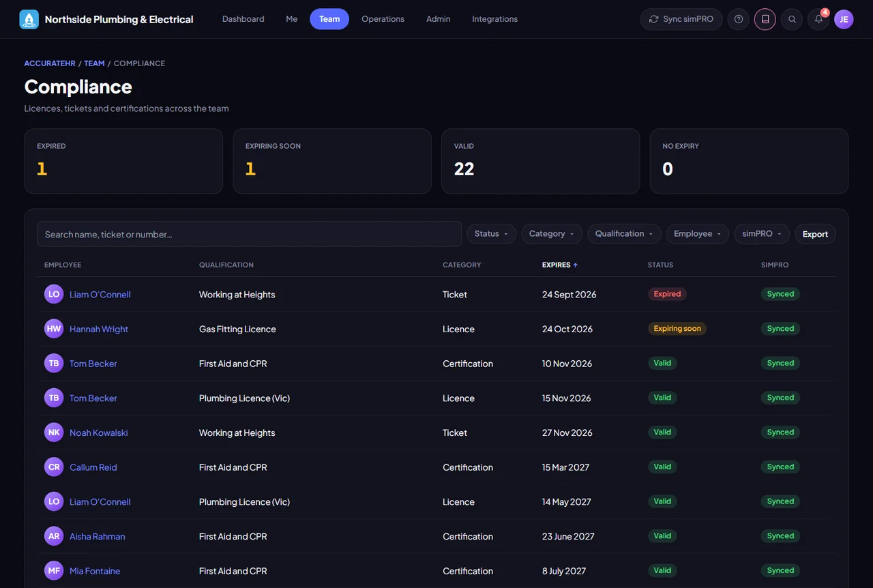Click the search name or ticket field
Viewport: 873px width, 588px height.
point(249,234)
